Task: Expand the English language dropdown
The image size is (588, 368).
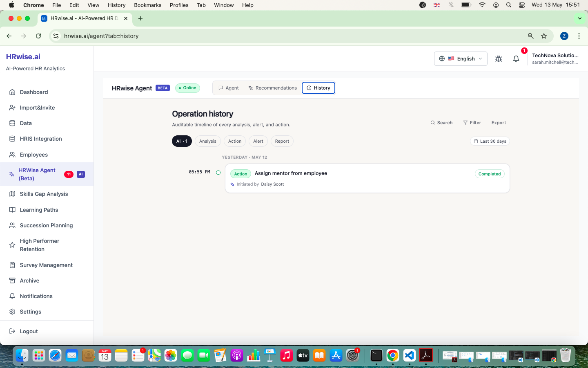Action: 461,58
